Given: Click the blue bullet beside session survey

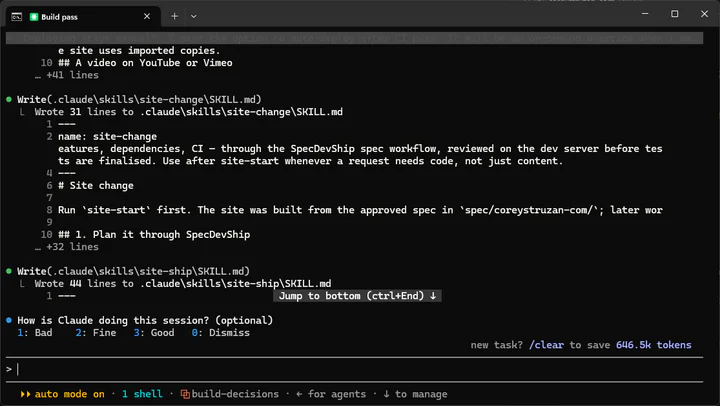Looking at the screenshot, I should tap(9, 320).
